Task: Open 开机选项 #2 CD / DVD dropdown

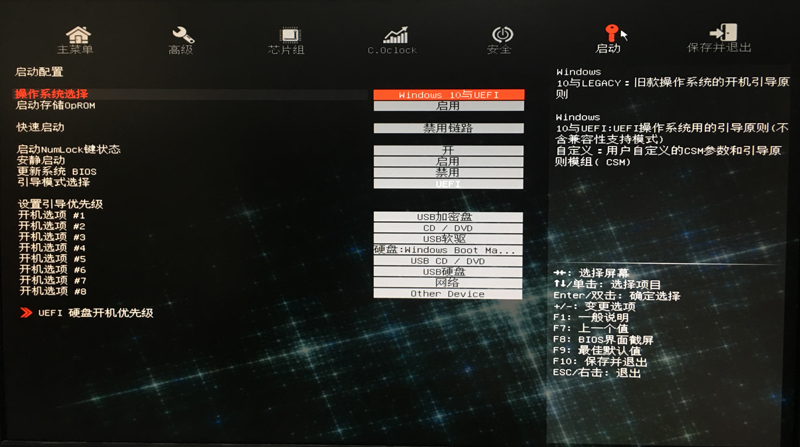Action: pos(448,228)
